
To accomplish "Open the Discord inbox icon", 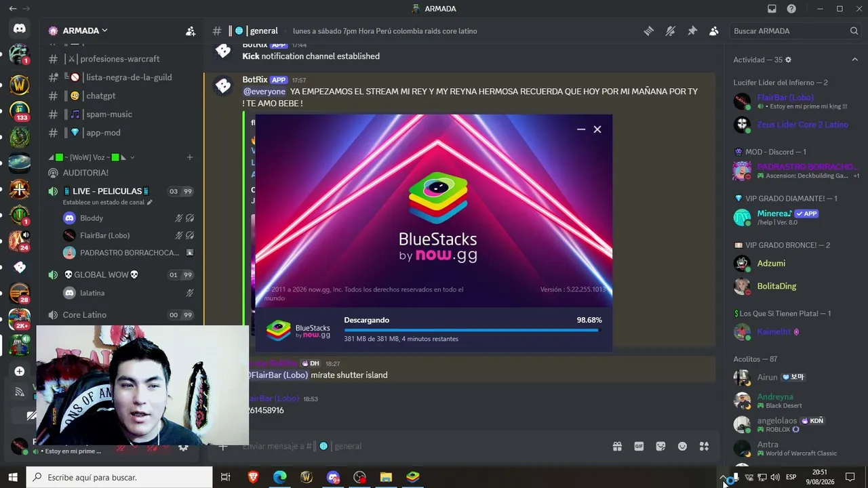I will (x=772, y=9).
